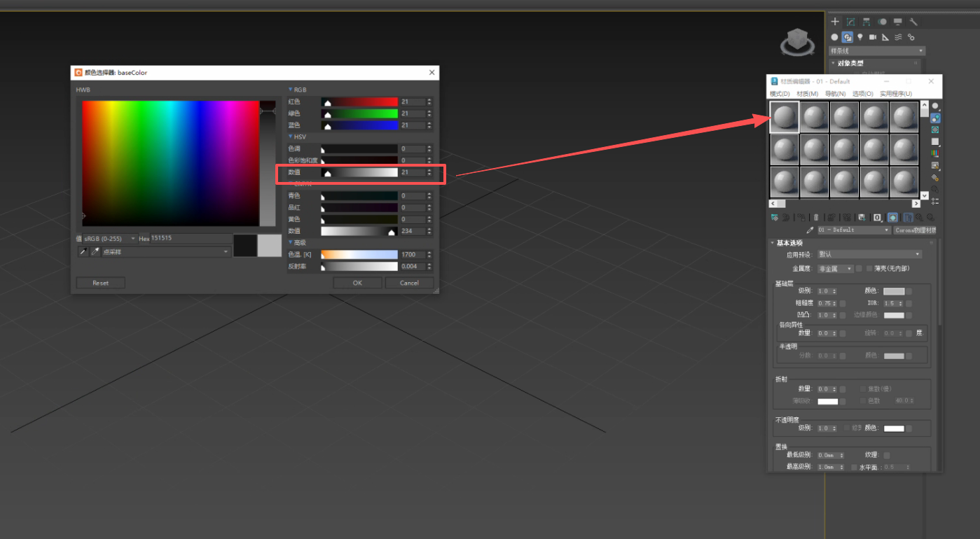The height and width of the screenshot is (539, 980).
Task: Open the Motion panel icon
Action: coord(882,22)
